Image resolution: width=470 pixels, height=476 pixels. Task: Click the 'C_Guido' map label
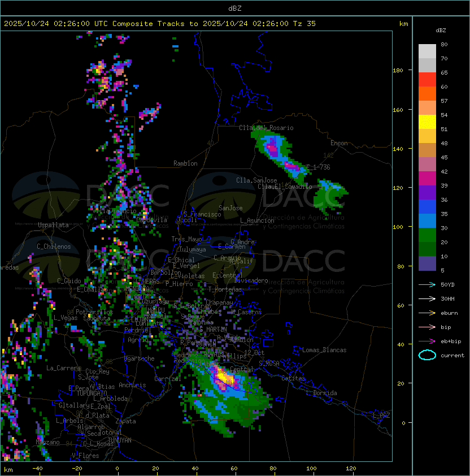69,281
